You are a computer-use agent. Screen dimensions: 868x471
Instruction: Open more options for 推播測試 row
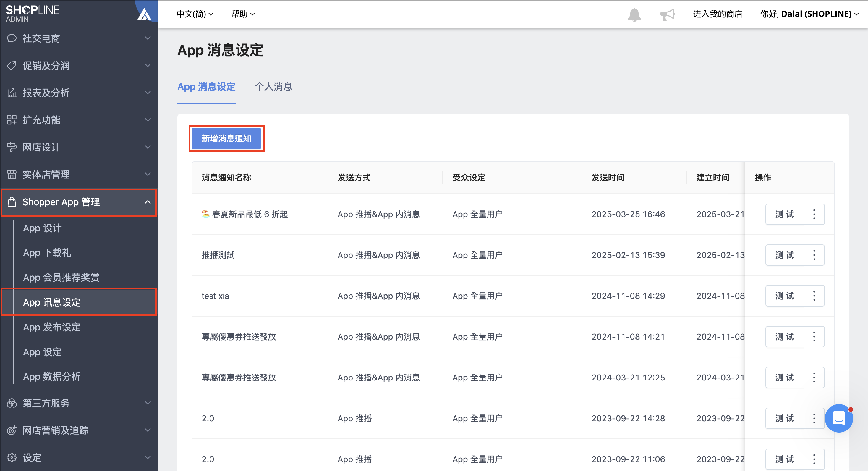point(814,255)
